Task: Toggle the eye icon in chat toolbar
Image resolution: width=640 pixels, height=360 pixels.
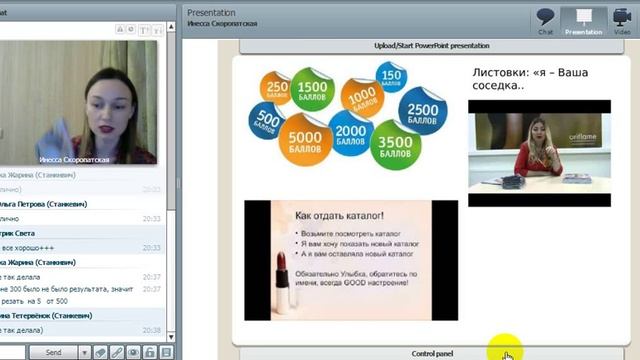Action: coord(133,352)
